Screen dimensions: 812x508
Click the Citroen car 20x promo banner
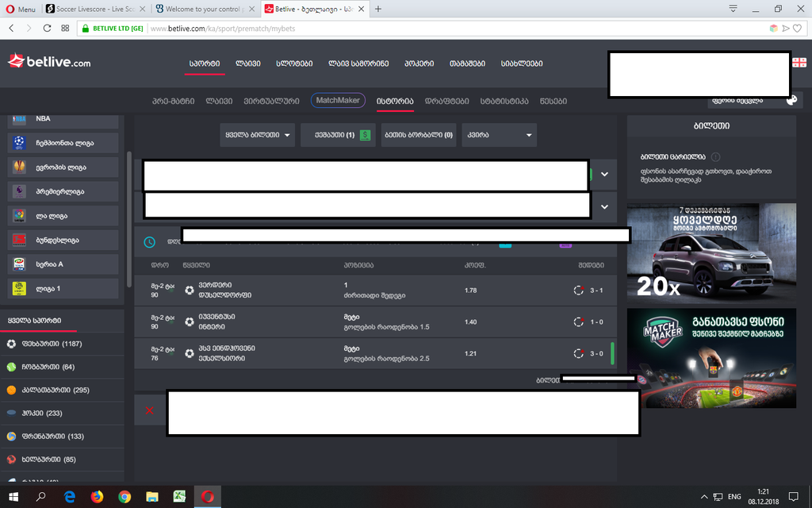coord(711,254)
